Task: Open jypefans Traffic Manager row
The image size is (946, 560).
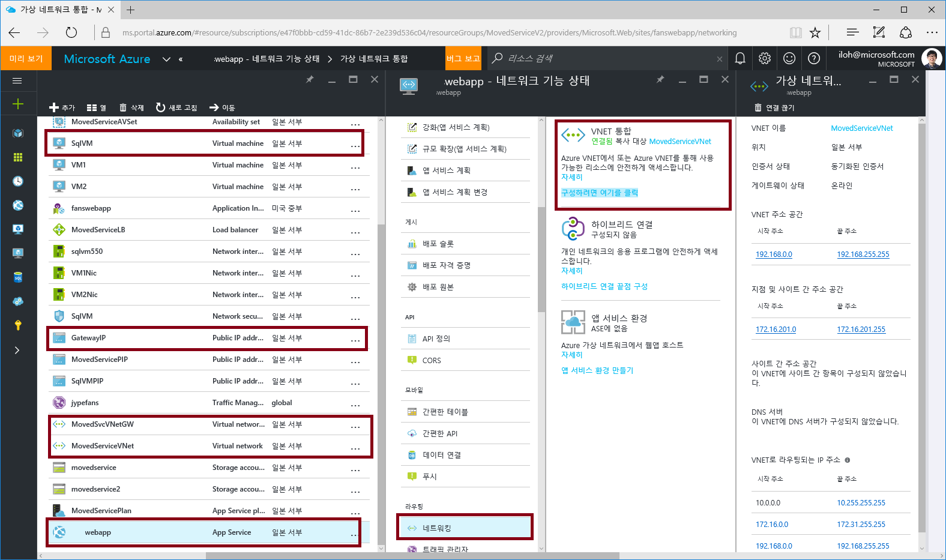Action: [208, 403]
